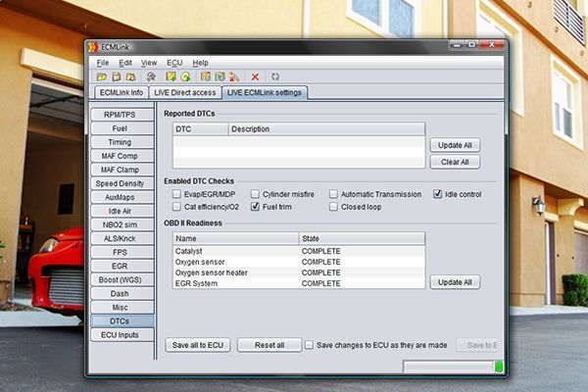Enable the Cylinder misfire check

(255, 194)
